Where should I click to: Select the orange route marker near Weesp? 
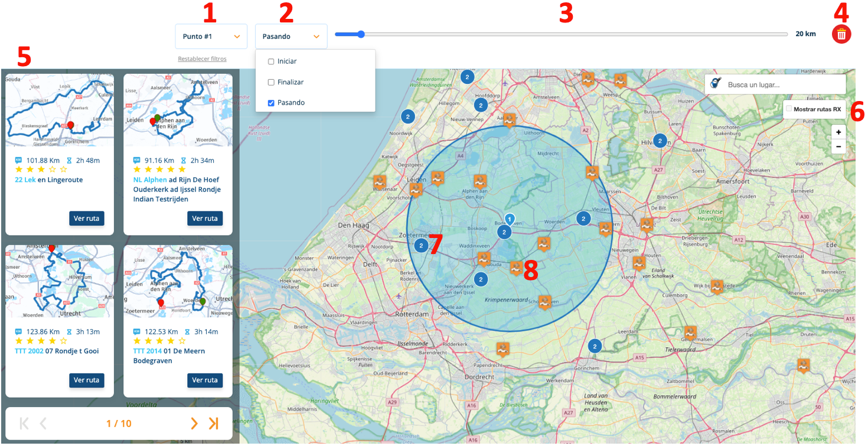(620, 80)
